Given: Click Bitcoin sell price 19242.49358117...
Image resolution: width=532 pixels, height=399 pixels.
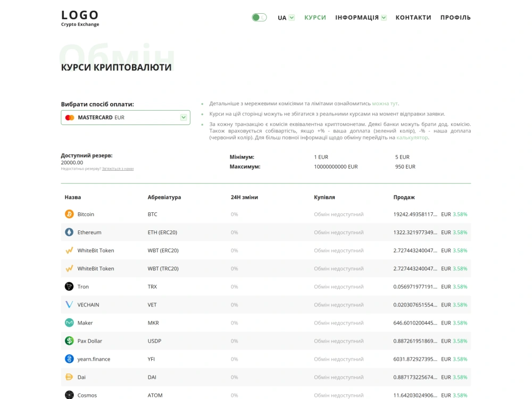Looking at the screenshot, I should [415, 214].
